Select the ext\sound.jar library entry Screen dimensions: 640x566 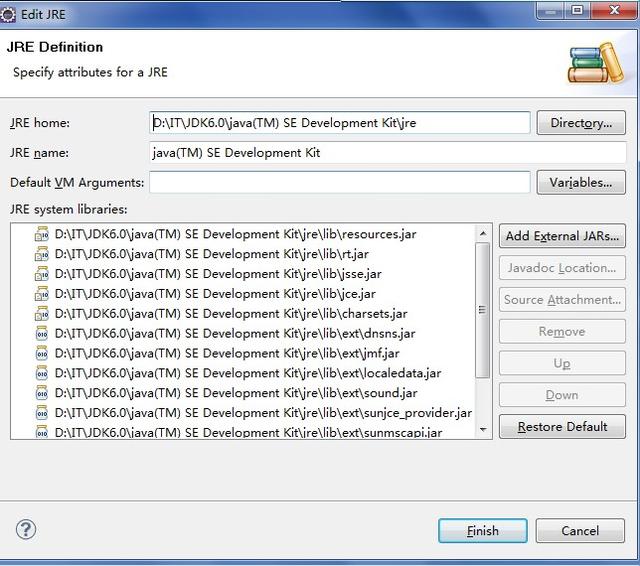pyautogui.click(x=236, y=393)
